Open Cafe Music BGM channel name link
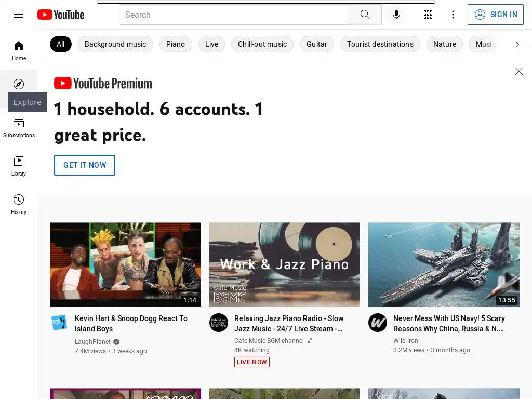 [269, 341]
